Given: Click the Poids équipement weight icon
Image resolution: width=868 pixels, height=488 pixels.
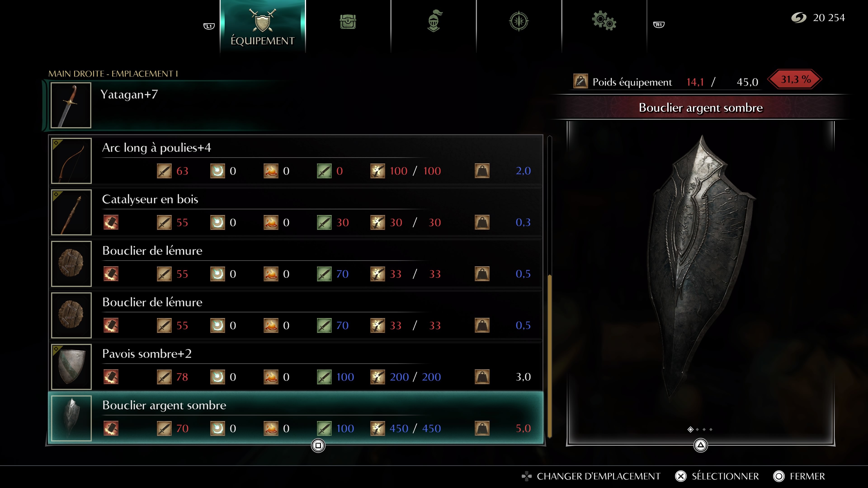Looking at the screenshot, I should tap(580, 81).
